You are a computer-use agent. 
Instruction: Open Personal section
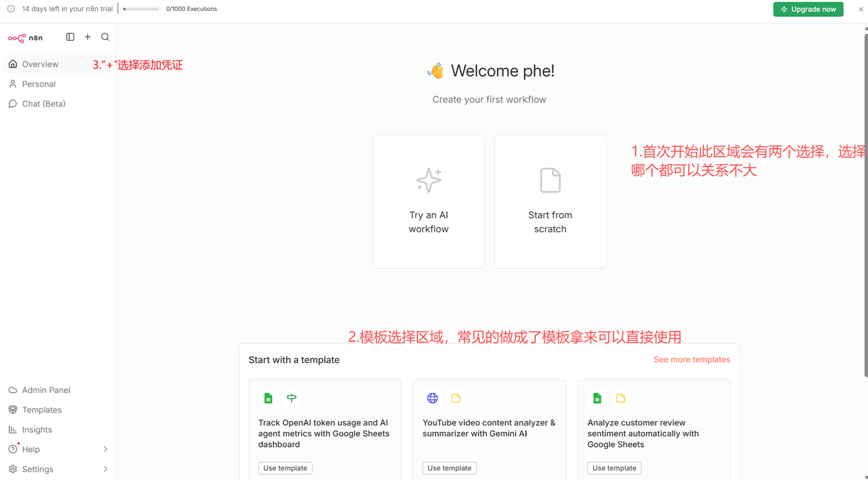coord(58,84)
